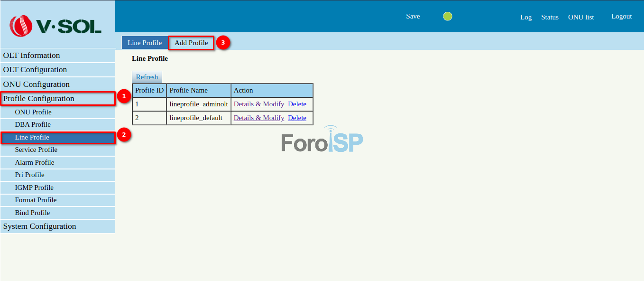This screenshot has height=281, width=644.
Task: Open the Status page
Action: 550,17
